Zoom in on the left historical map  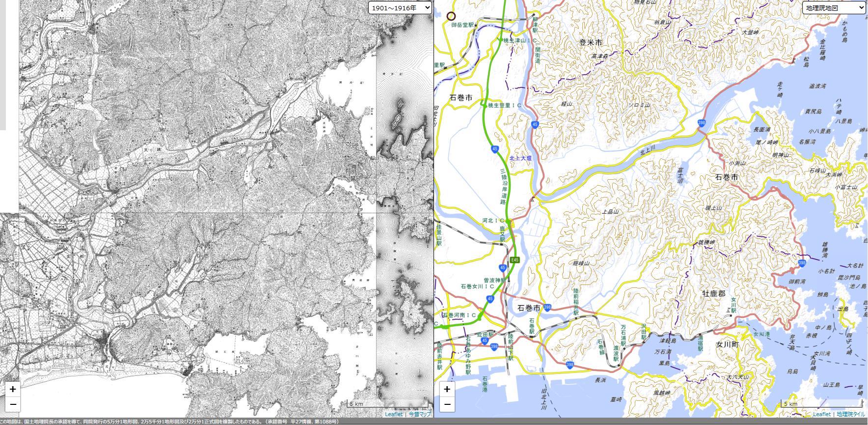[13, 389]
